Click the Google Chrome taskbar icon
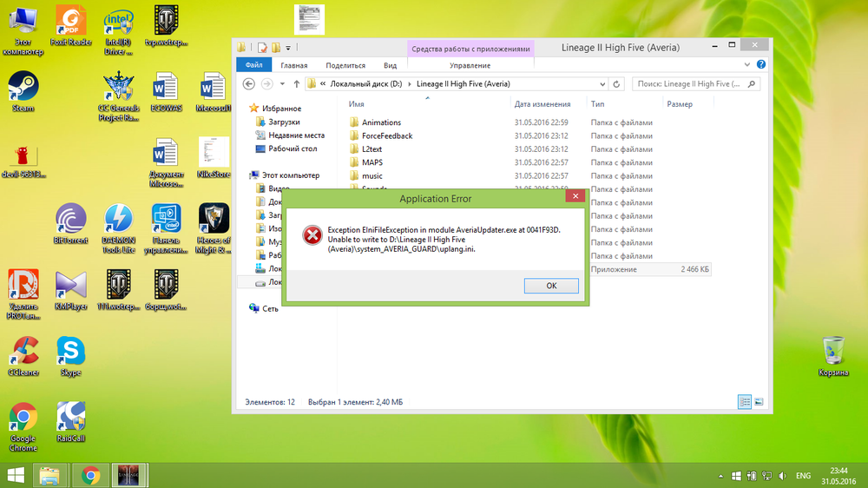 (90, 475)
